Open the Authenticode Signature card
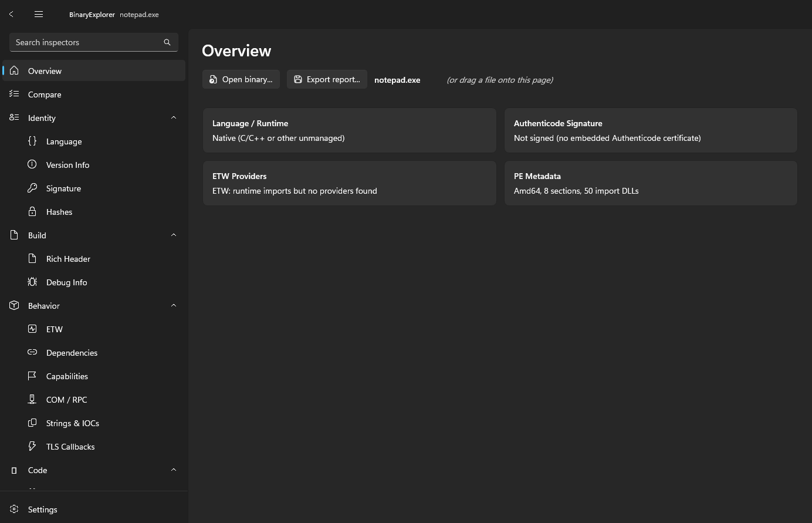 [651, 130]
